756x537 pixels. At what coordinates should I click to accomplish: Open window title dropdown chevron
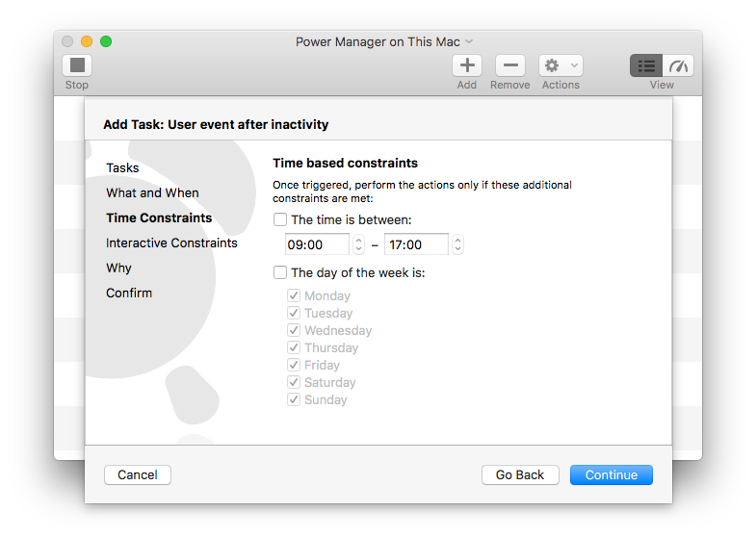[469, 42]
